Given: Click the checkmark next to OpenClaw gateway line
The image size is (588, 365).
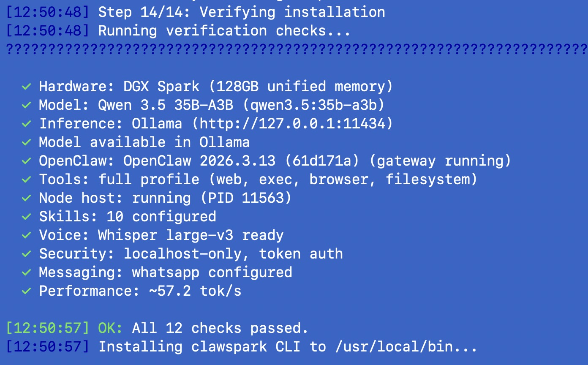Looking at the screenshot, I should [26, 161].
